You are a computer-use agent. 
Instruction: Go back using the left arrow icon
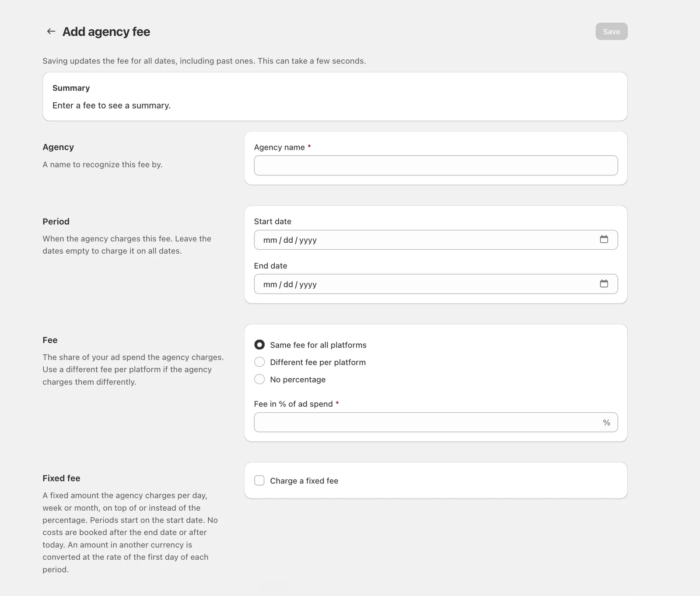51,31
